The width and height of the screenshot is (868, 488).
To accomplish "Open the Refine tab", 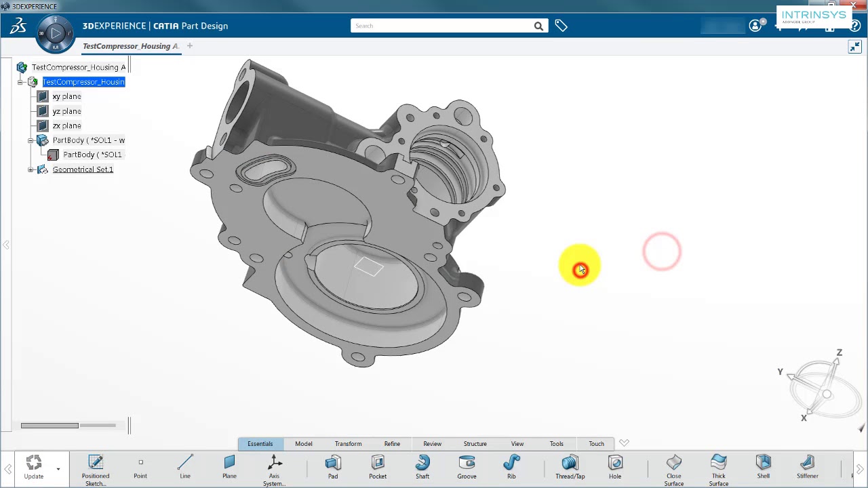I will tap(392, 444).
